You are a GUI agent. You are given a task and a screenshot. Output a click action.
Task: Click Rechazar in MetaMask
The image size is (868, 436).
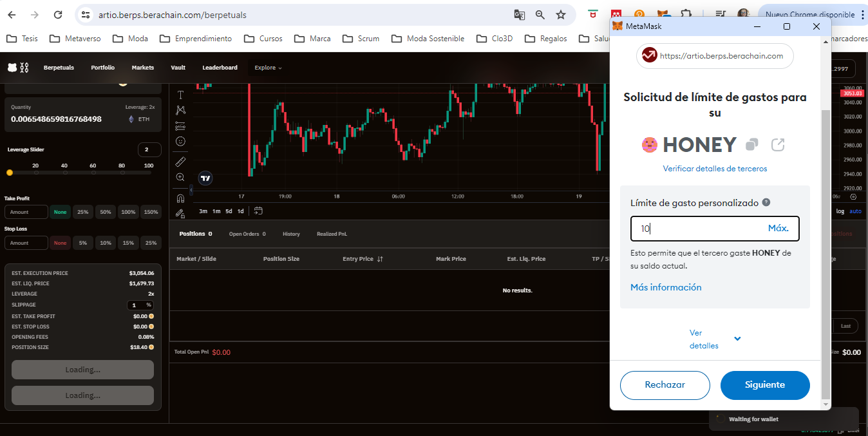(x=665, y=385)
